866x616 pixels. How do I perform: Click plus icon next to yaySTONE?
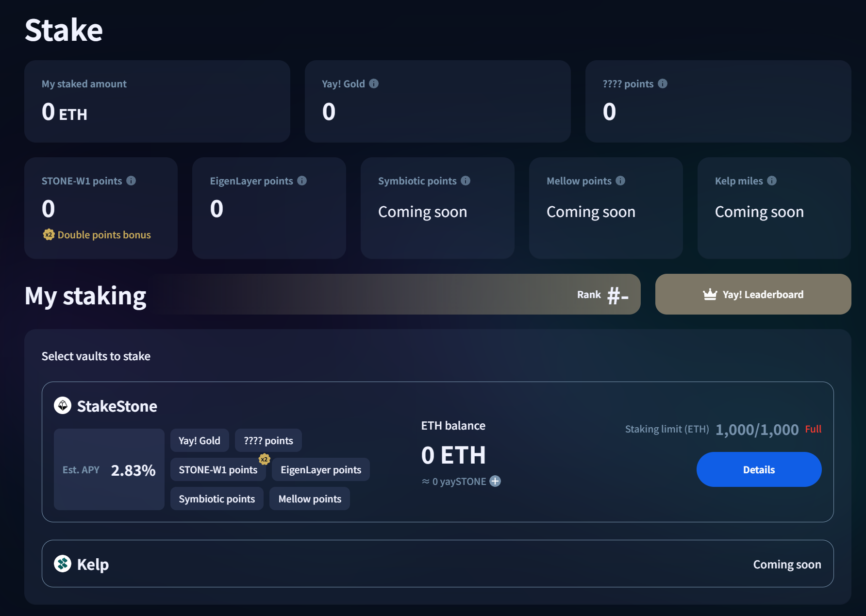coord(495,481)
